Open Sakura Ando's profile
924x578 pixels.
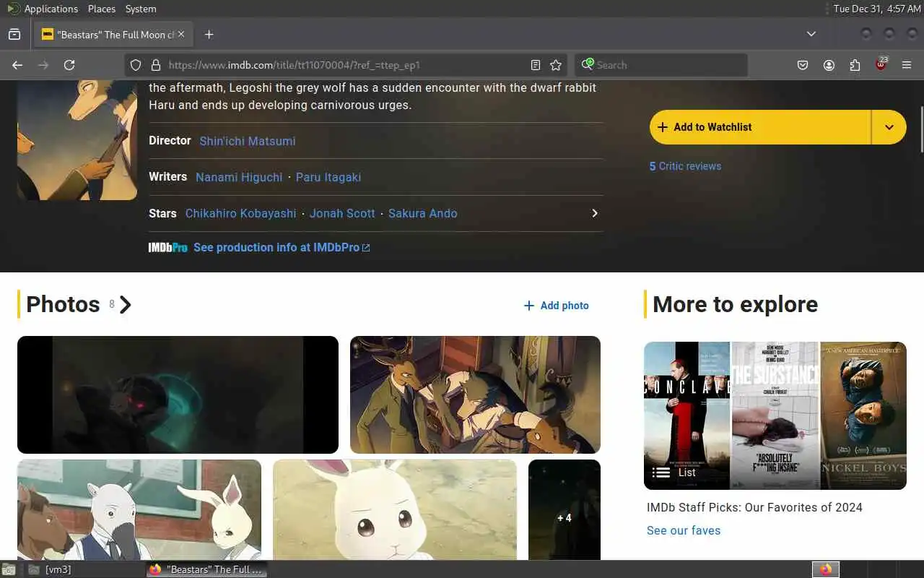423,213
